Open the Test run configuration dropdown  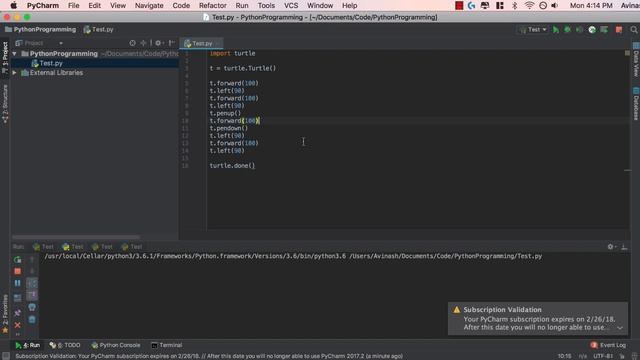point(533,30)
